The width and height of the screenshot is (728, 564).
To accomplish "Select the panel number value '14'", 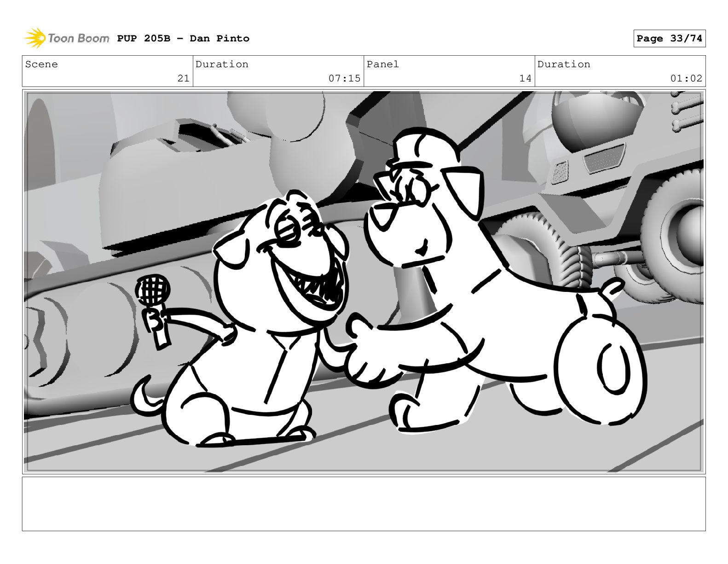I will coord(525,79).
